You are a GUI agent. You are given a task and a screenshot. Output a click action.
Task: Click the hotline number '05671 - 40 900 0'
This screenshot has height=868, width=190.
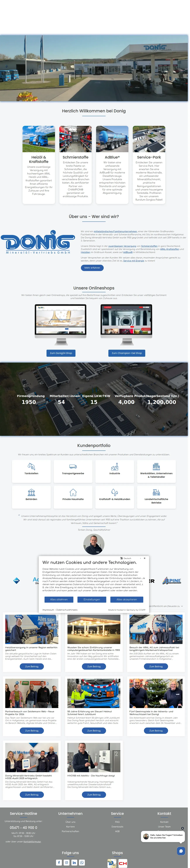(24, 828)
